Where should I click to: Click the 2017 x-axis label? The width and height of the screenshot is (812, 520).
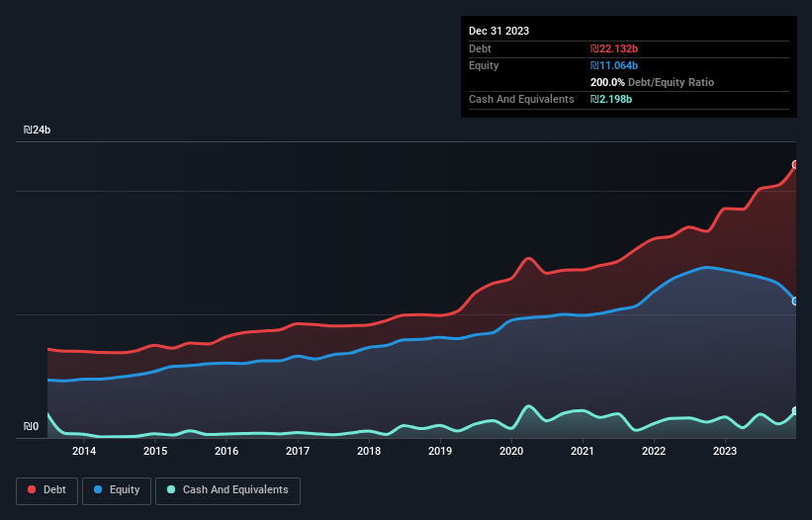pyautogui.click(x=298, y=451)
